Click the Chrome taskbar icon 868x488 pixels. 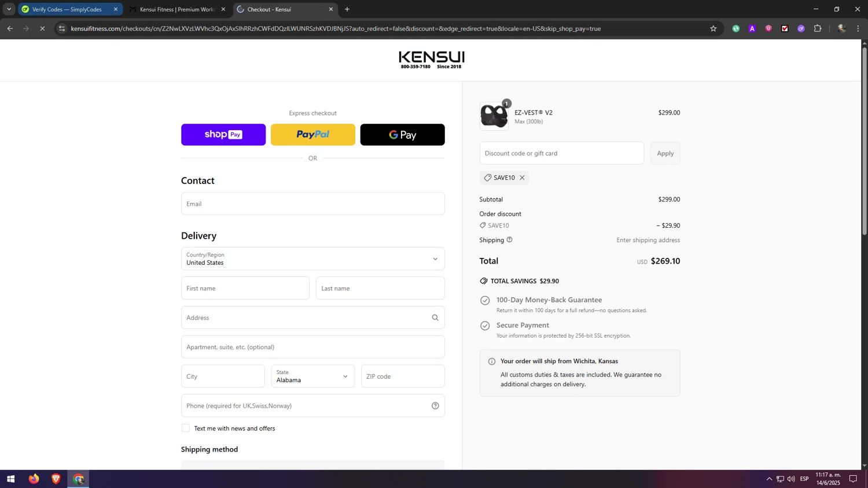pyautogui.click(x=79, y=479)
